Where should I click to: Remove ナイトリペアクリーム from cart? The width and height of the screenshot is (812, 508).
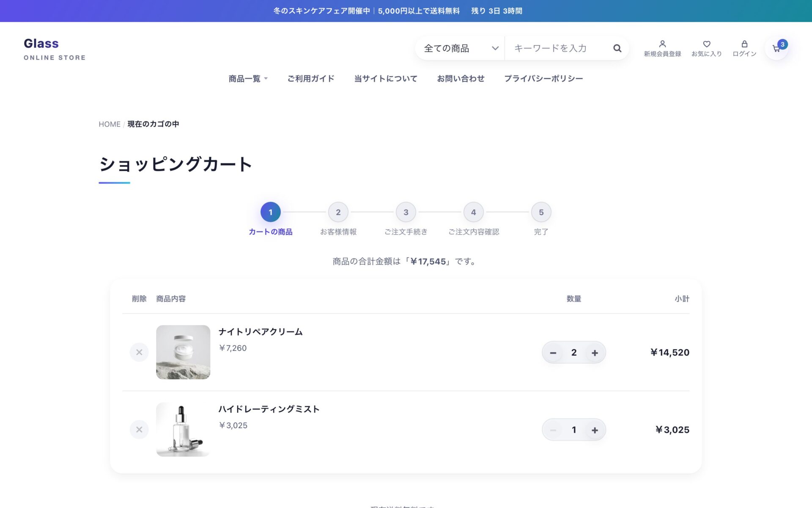point(139,352)
